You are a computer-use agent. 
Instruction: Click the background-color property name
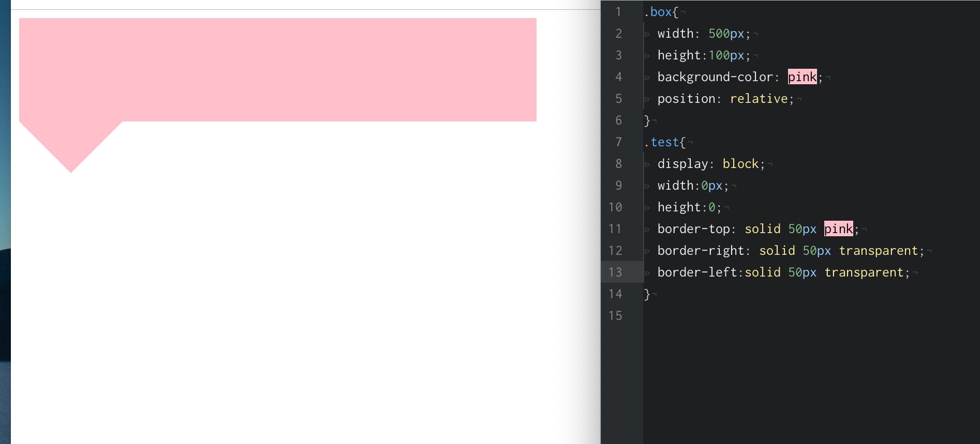pos(715,77)
